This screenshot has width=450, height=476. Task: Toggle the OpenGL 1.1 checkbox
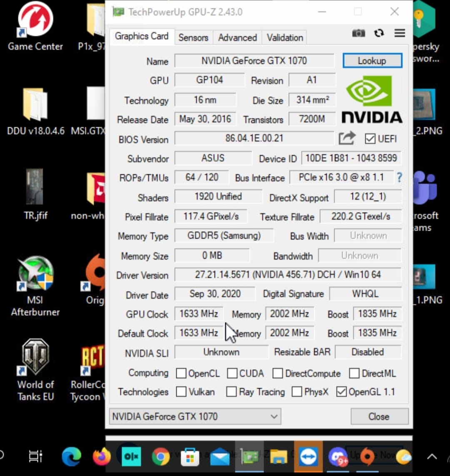(341, 392)
